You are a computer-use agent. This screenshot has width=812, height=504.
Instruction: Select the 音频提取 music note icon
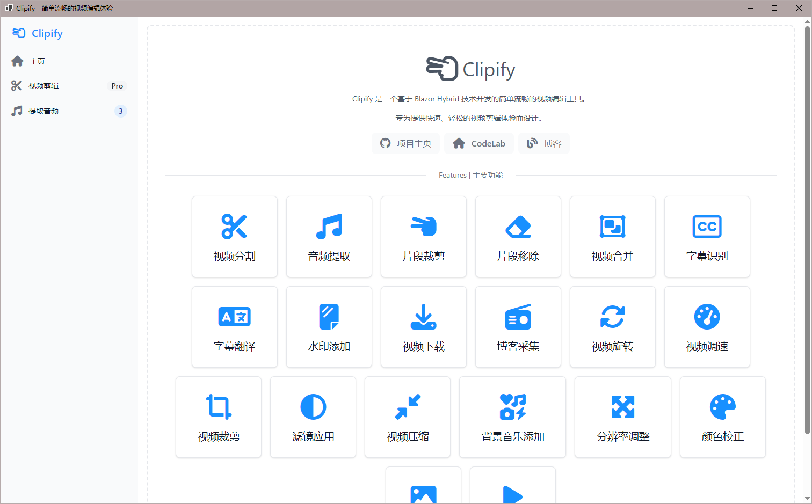coord(329,227)
